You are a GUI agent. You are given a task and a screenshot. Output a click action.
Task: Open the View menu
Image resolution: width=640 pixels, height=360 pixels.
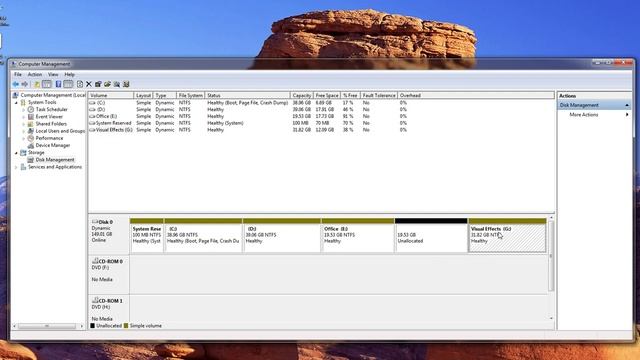pos(53,74)
